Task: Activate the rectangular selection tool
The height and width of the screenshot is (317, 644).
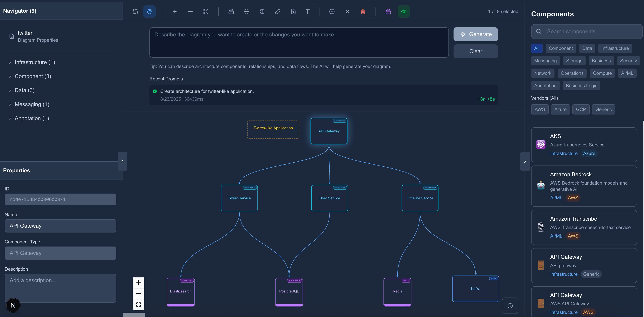Action: coord(135,11)
